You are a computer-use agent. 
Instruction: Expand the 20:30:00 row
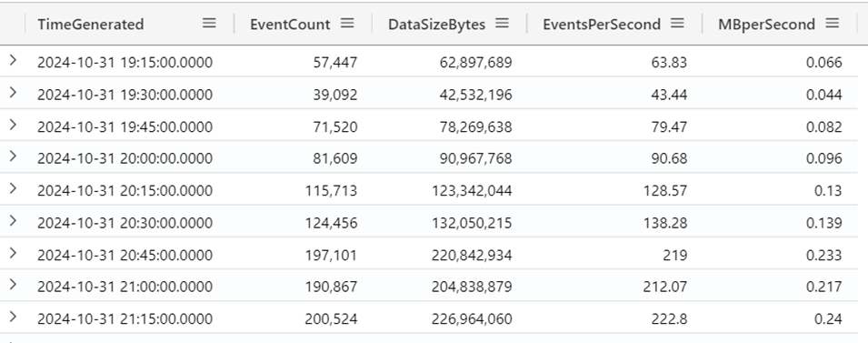point(13,221)
